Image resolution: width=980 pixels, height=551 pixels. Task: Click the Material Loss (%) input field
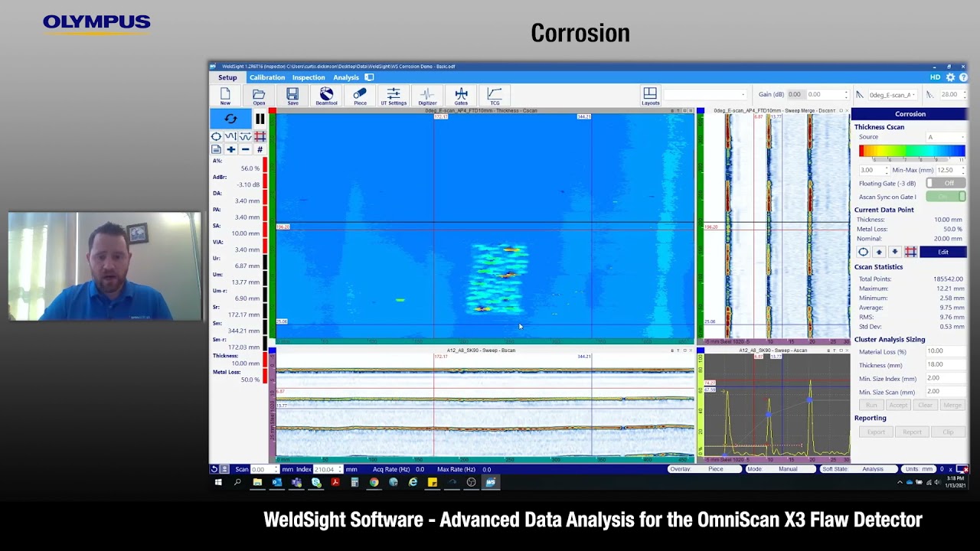[945, 351]
